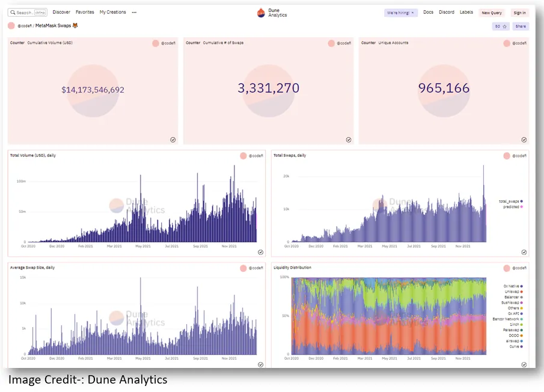Click the Total Swaps, daily title
544x392 pixels.
pyautogui.click(x=290, y=155)
